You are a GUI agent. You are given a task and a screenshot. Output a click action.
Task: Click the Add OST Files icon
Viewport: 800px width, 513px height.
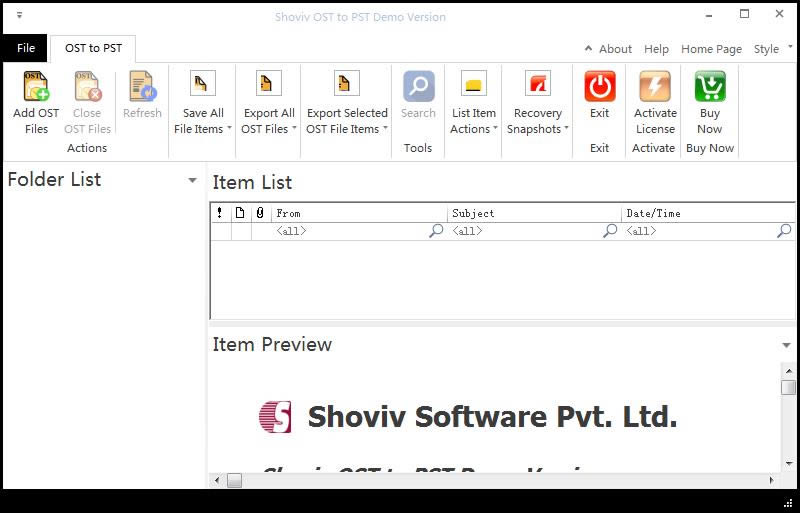point(36,86)
